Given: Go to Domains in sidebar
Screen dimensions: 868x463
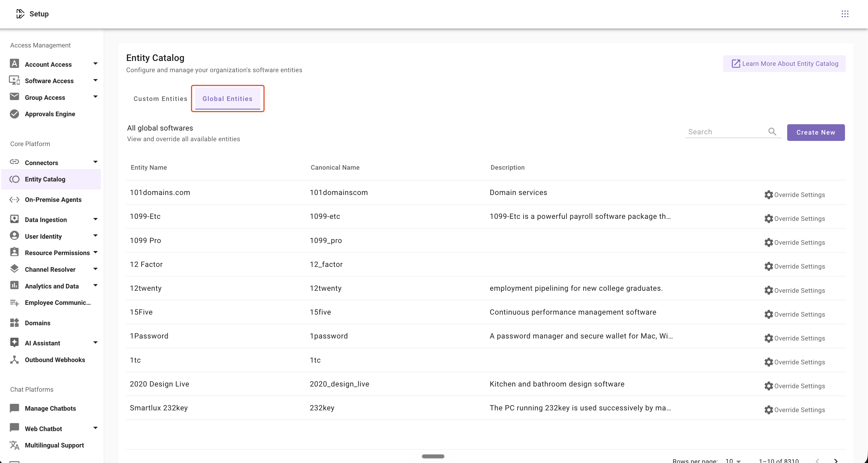Looking at the screenshot, I should click(37, 323).
